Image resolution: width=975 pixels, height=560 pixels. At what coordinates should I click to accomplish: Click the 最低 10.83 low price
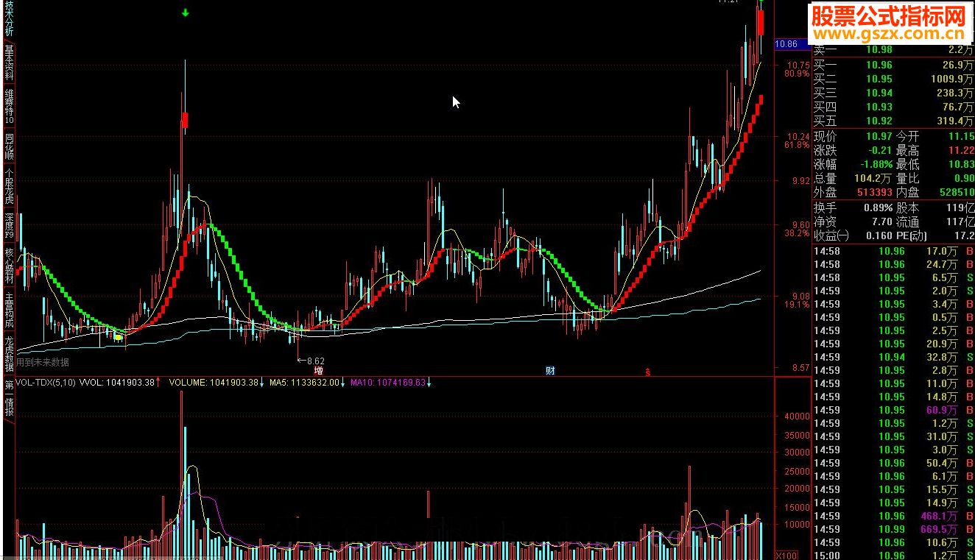pos(960,164)
